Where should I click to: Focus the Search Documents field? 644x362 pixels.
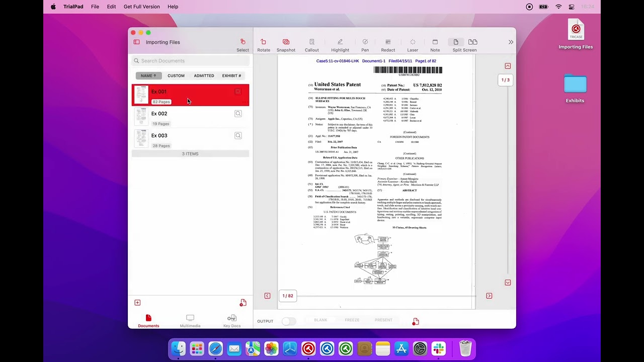[x=191, y=61]
